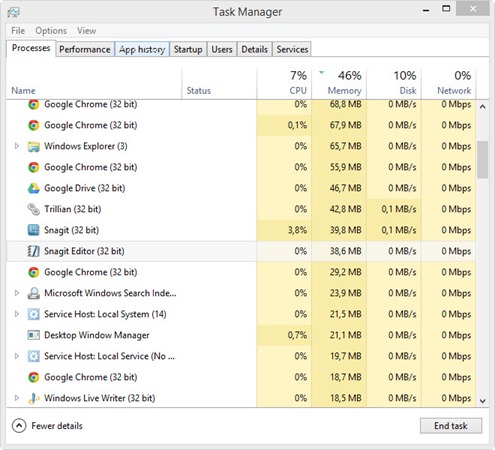This screenshot has height=450, width=495.
Task: Expand Service Host: Local System (14)
Action: 16,314
